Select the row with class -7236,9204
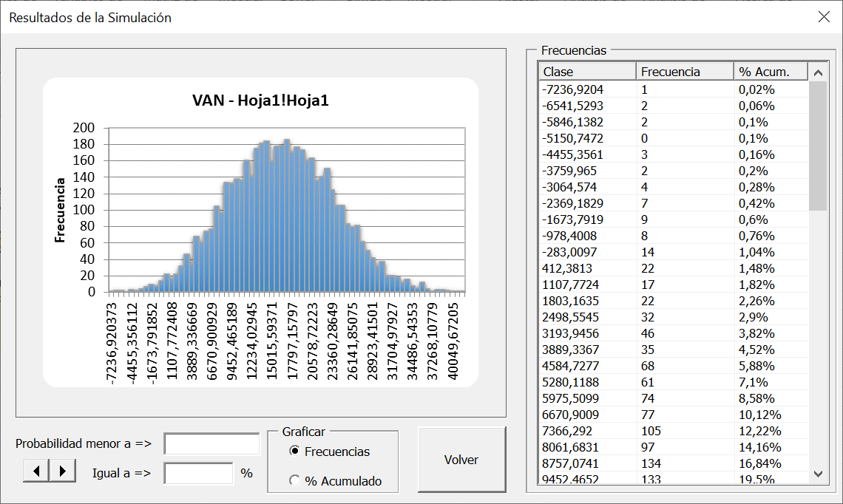 [x=674, y=89]
